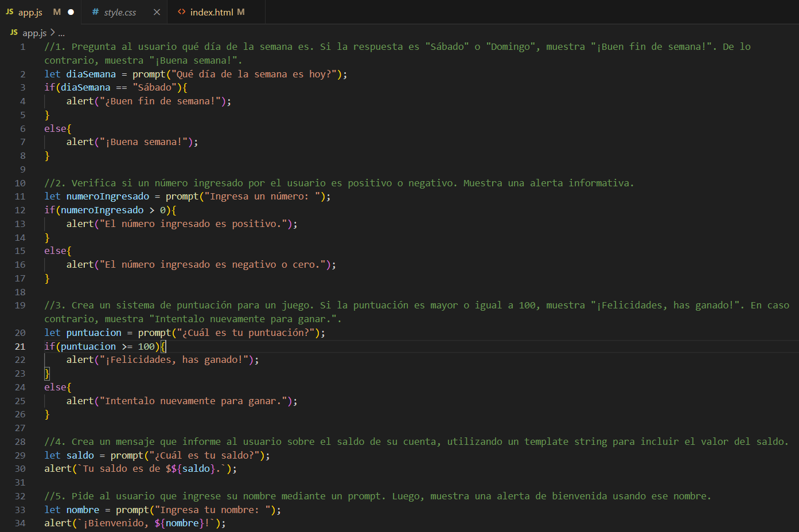Click the comment starting with //5. Pide al usuario

click(378, 496)
